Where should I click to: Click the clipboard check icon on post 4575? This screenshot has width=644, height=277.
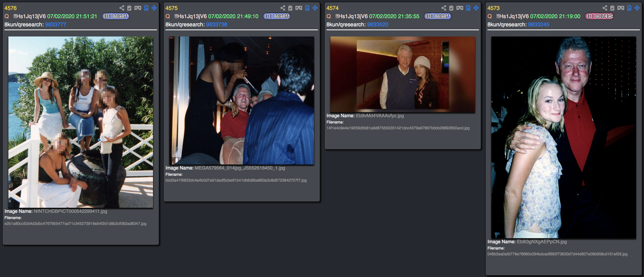(290, 8)
